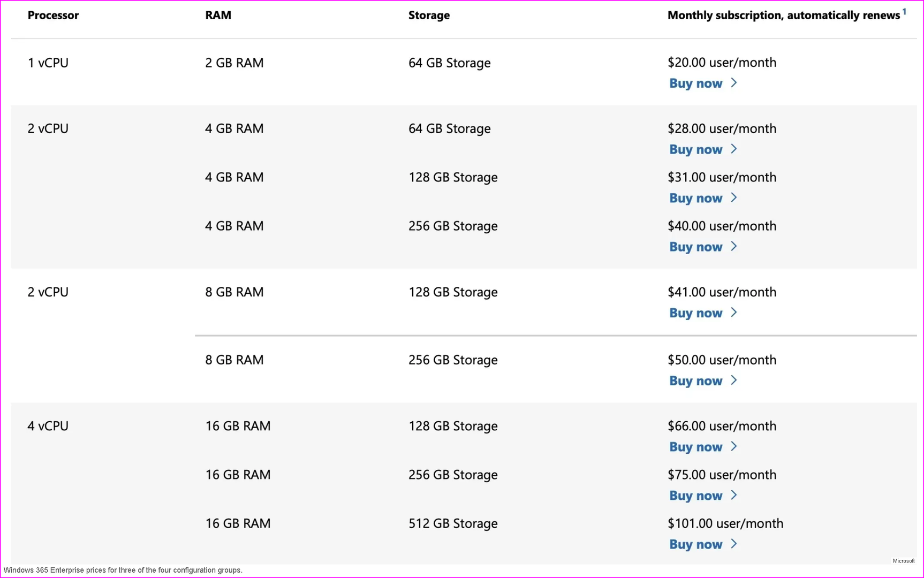Open Buy now for the $31.00 plan
The height and width of the screenshot is (578, 924).
(695, 198)
